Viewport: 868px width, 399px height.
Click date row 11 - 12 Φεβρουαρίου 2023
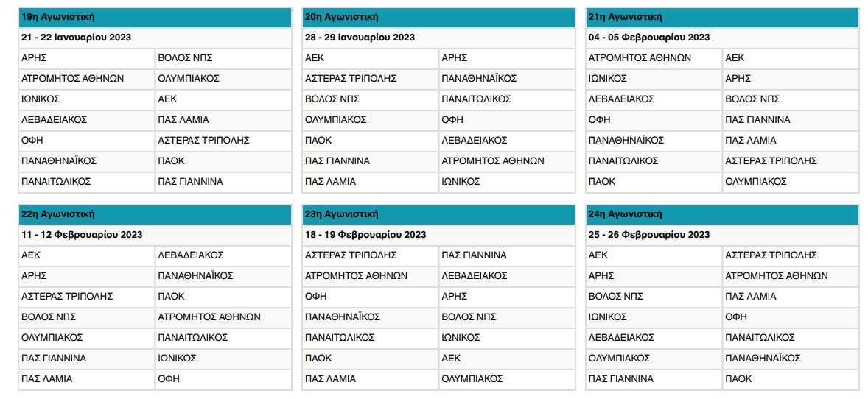155,235
